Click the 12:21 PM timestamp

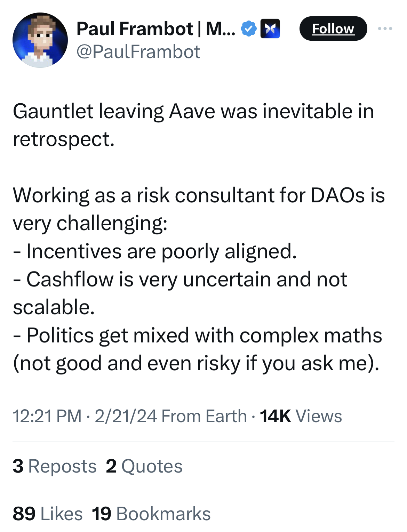[47, 416]
